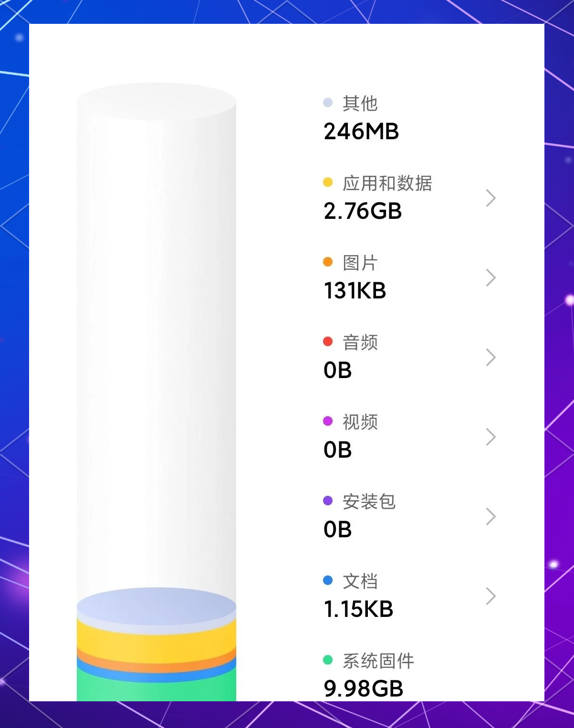Open the 应用和数据 category label
The height and width of the screenshot is (728, 574).
387,183
